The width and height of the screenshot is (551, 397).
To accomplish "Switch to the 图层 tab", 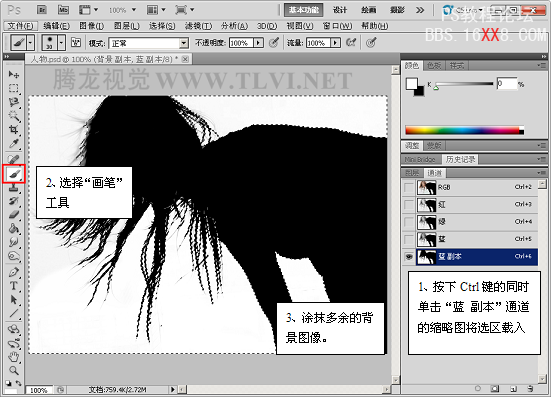I will 412,173.
